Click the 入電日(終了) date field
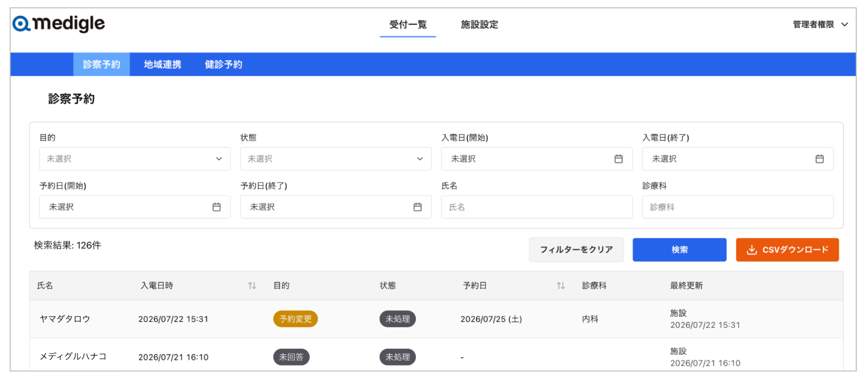 coord(738,159)
